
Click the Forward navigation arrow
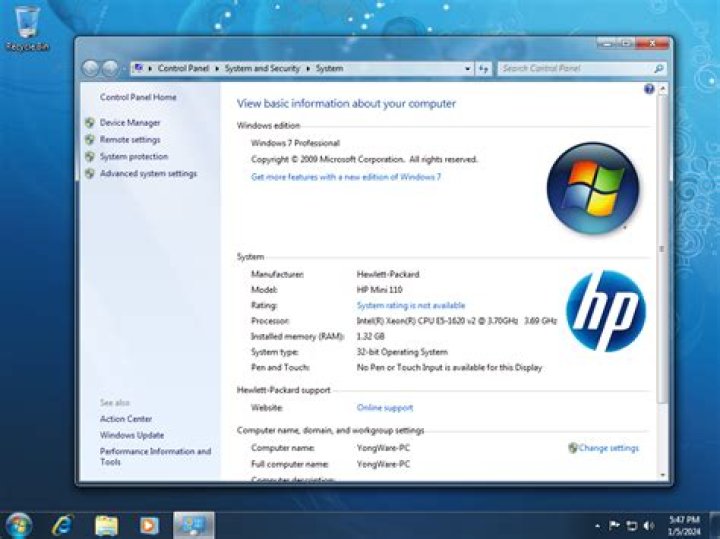click(x=110, y=69)
